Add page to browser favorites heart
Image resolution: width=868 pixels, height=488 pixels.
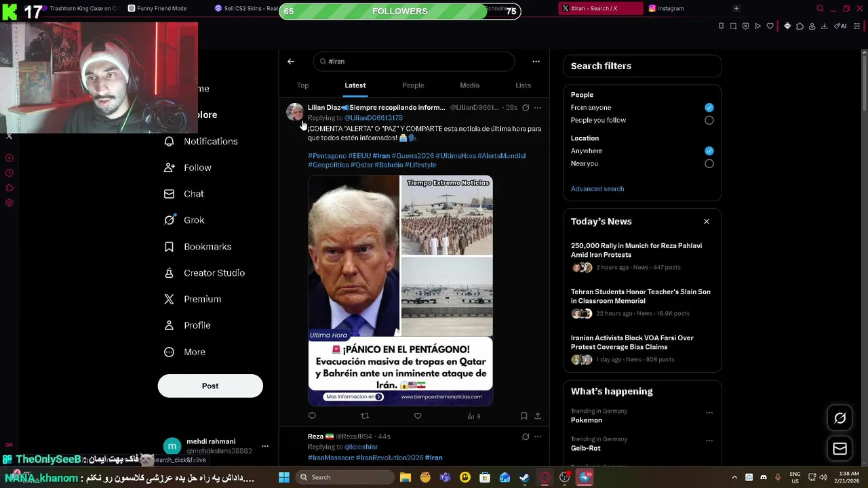pos(770,26)
